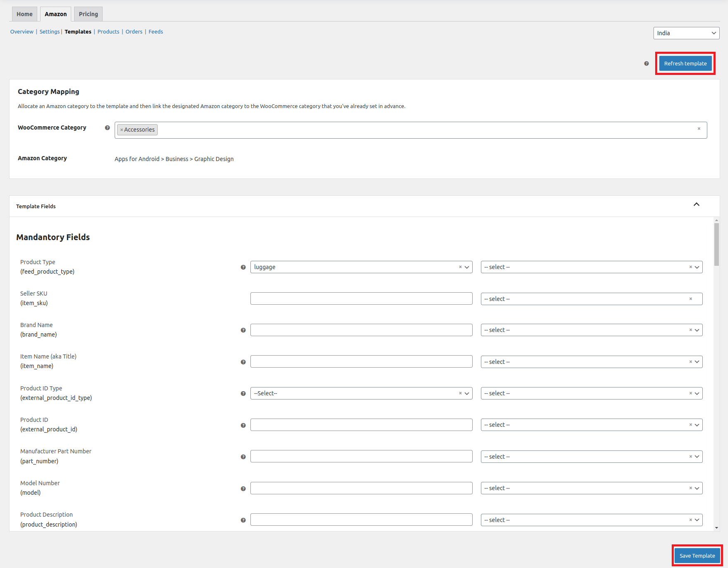728x568 pixels.
Task: Click the Seller SKU input field
Action: (x=361, y=298)
